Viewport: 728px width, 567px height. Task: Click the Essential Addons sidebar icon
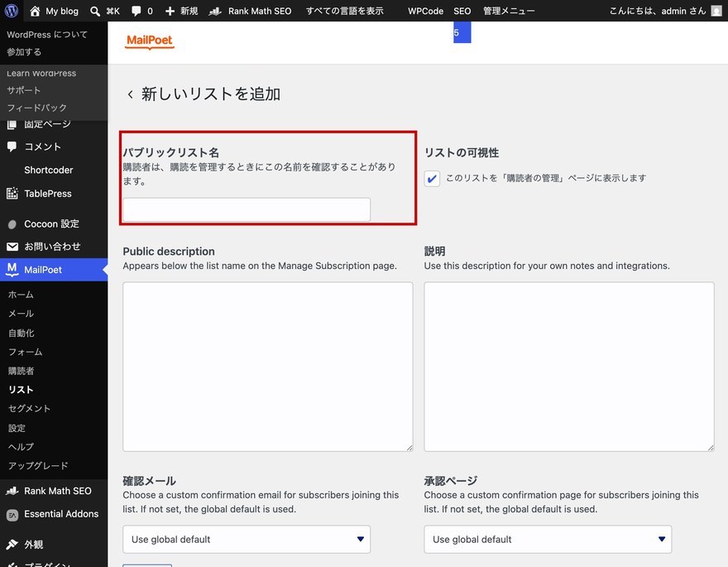[12, 515]
